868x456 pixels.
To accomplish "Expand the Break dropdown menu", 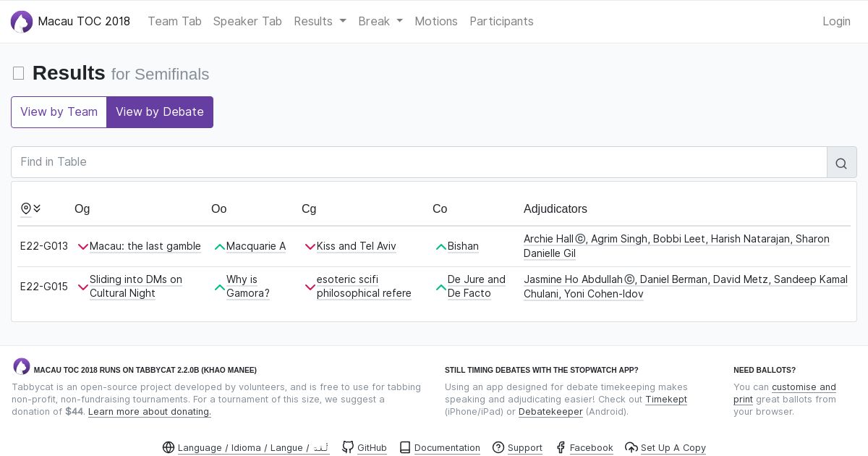I will 380,22.
